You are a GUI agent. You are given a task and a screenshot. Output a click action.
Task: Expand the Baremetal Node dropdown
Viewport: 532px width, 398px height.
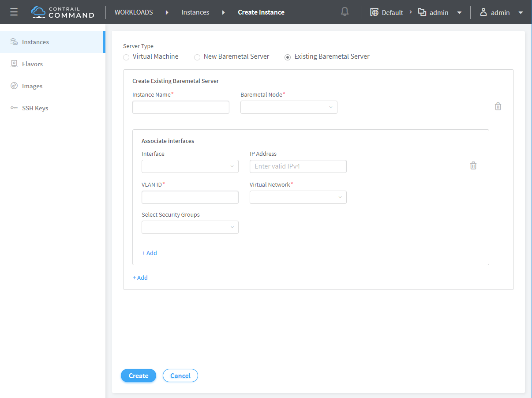click(x=288, y=107)
